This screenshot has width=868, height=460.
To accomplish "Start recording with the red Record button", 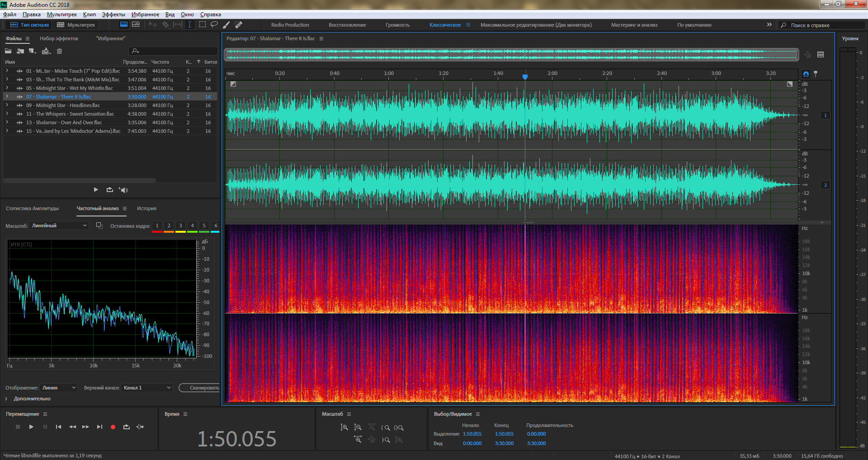I will 113,427.
